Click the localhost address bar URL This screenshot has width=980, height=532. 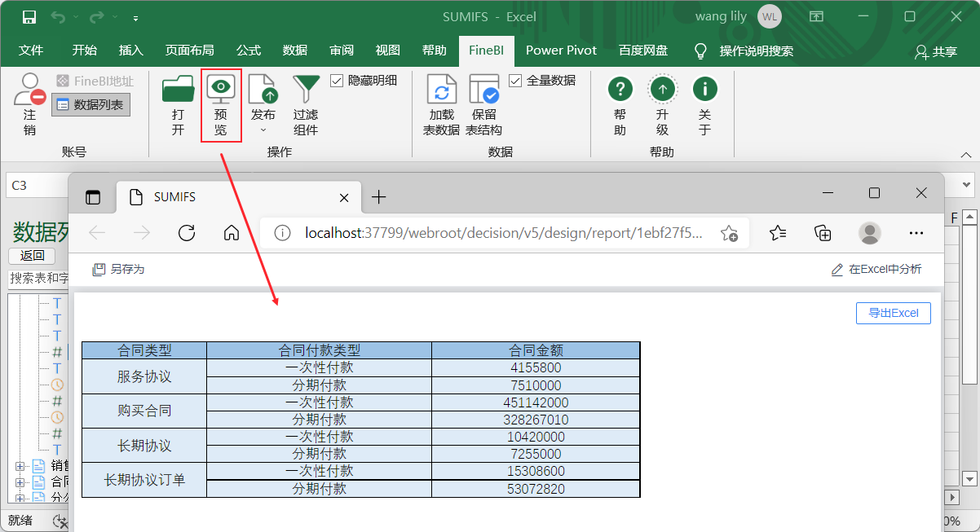[504, 233]
